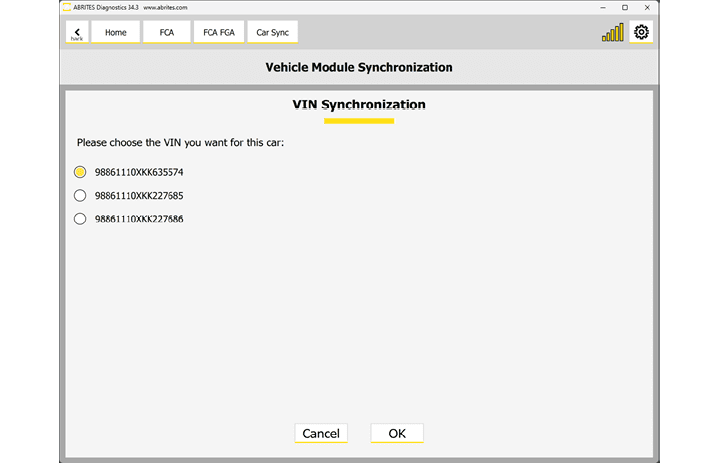719x463 pixels.
Task: Click the ABRITES logo in title bar
Action: (67, 7)
